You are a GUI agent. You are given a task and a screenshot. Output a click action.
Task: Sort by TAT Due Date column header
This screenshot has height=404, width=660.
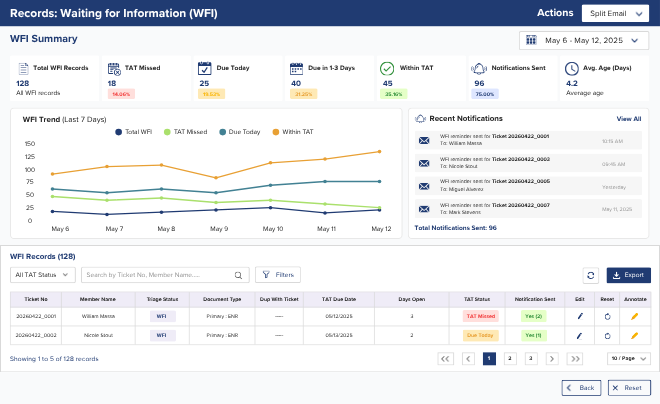[x=339, y=299]
